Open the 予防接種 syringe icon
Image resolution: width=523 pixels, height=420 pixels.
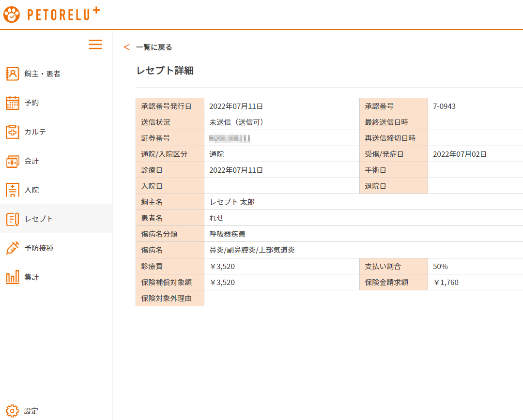12,248
